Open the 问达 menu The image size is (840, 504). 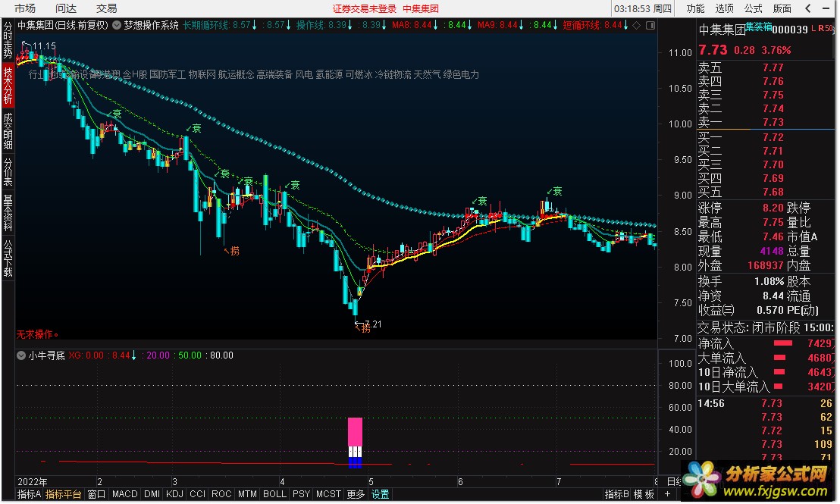66,8
